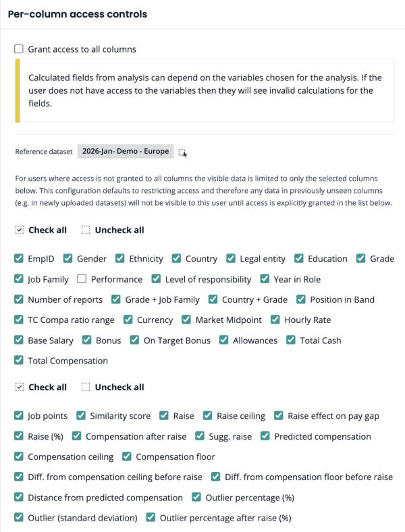405x532 pixels.
Task: Disable the Compensation floor checkbox
Action: click(x=127, y=456)
